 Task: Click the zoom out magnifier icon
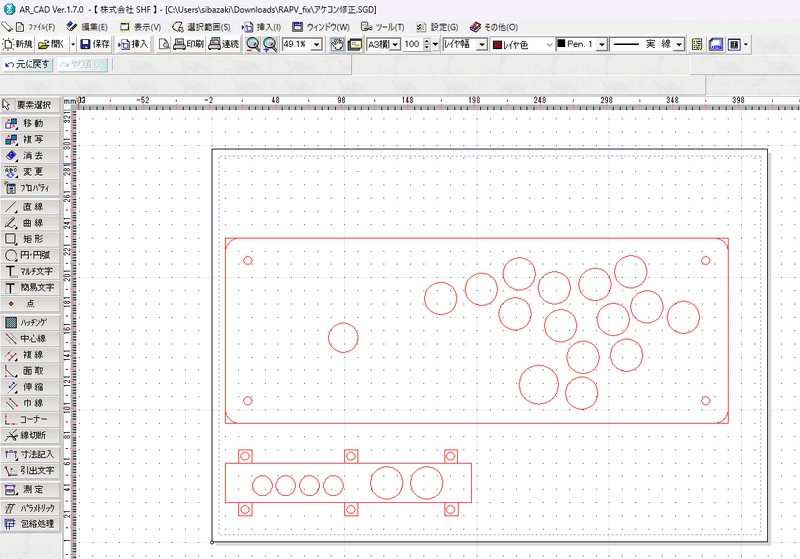pos(253,44)
